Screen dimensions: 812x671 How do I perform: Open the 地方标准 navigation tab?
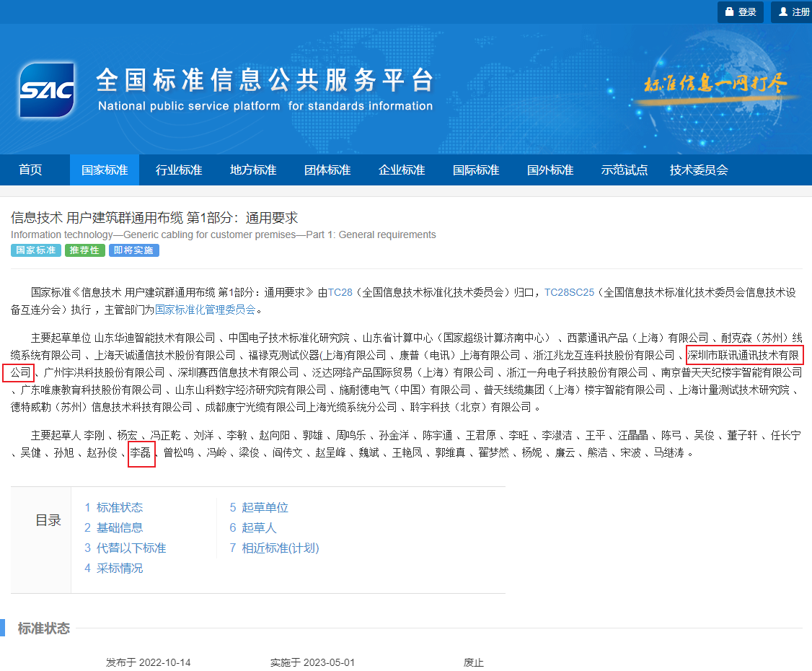click(253, 170)
